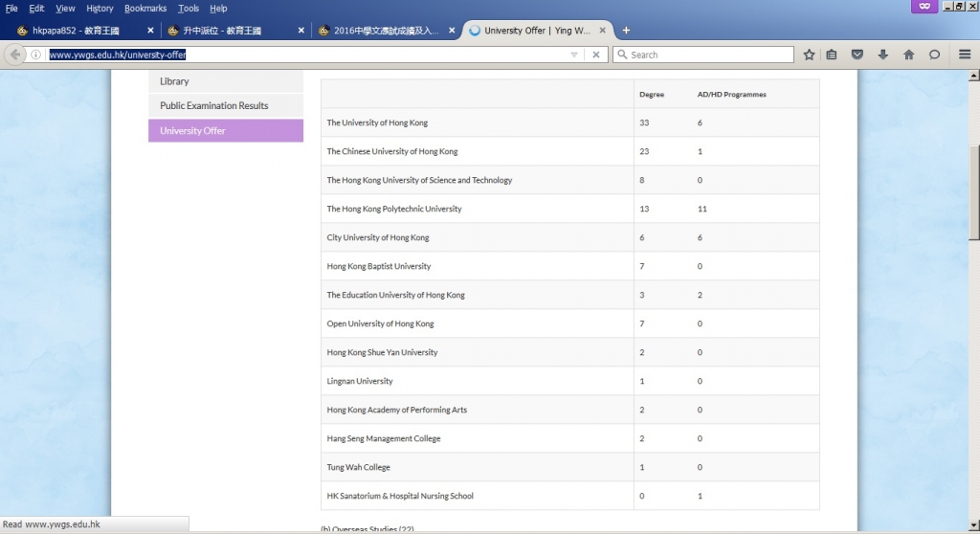Screen dimensions: 980x534
Task: Click Hong Kong Shue Yan University
Action: pyautogui.click(x=382, y=353)
